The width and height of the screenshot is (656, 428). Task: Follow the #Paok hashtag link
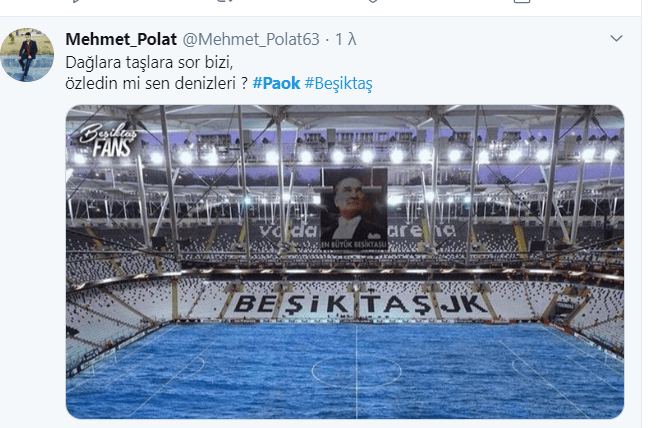[276, 83]
